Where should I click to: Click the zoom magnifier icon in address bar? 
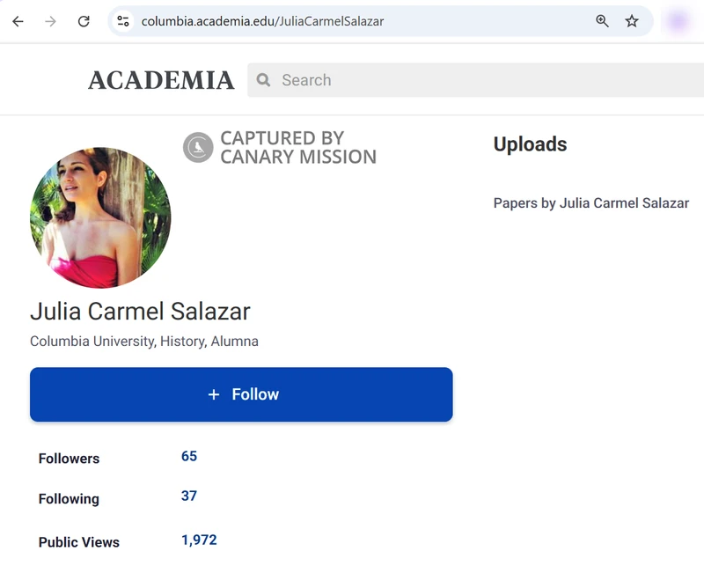coord(602,21)
